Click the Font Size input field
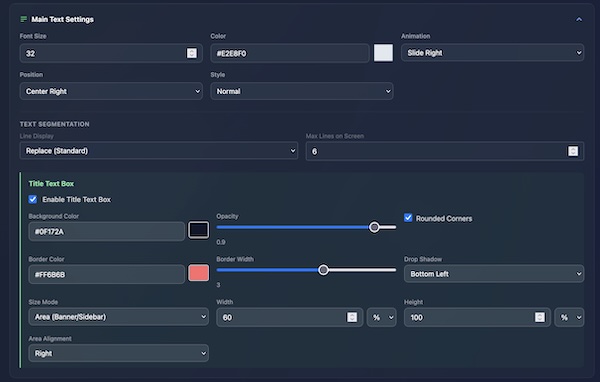This screenshot has height=382, width=600. coord(111,53)
